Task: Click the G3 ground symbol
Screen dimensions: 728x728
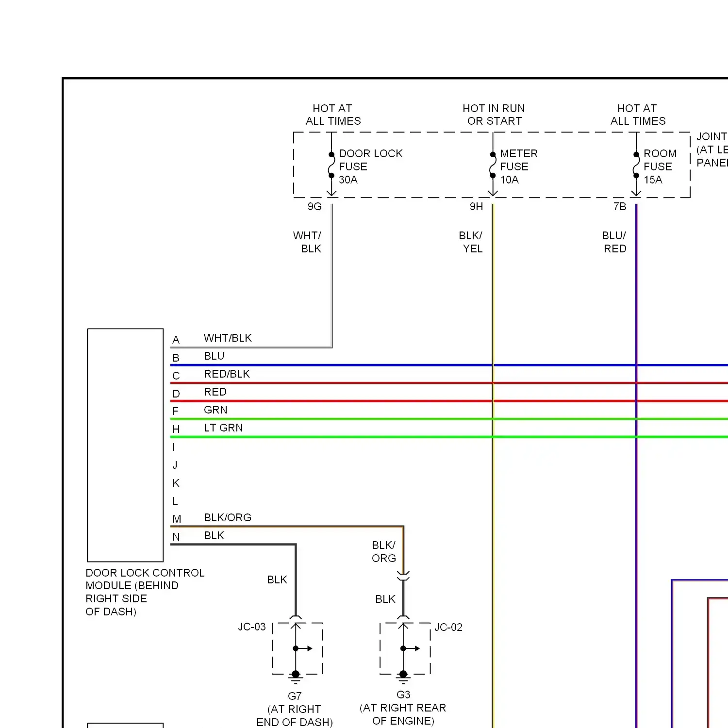Action: (x=403, y=678)
